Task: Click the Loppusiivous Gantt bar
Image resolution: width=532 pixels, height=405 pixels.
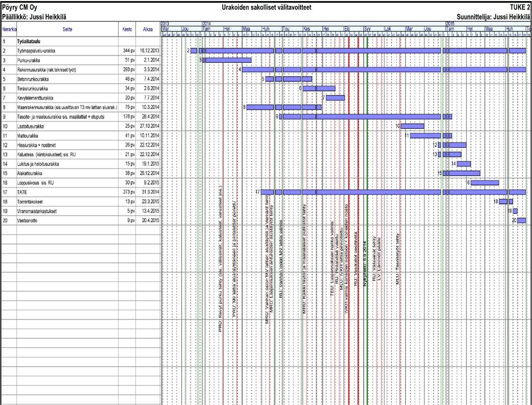Action: click(484, 183)
